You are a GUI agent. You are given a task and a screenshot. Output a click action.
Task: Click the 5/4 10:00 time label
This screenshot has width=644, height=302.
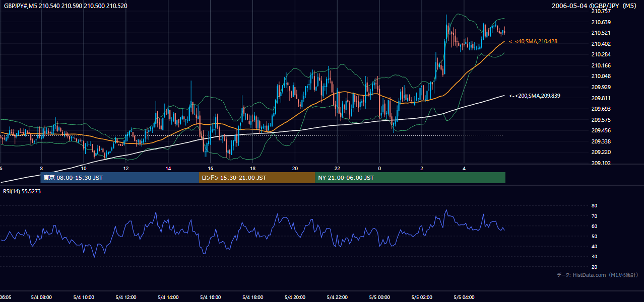pyautogui.click(x=84, y=297)
